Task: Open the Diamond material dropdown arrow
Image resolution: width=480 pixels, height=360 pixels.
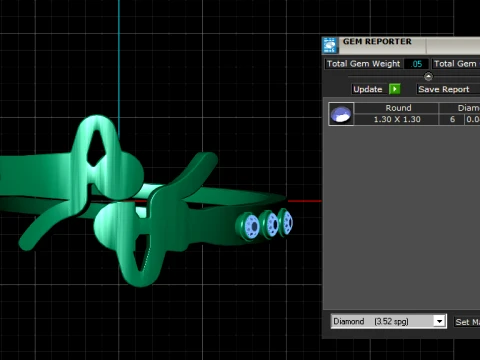Action: 440,321
